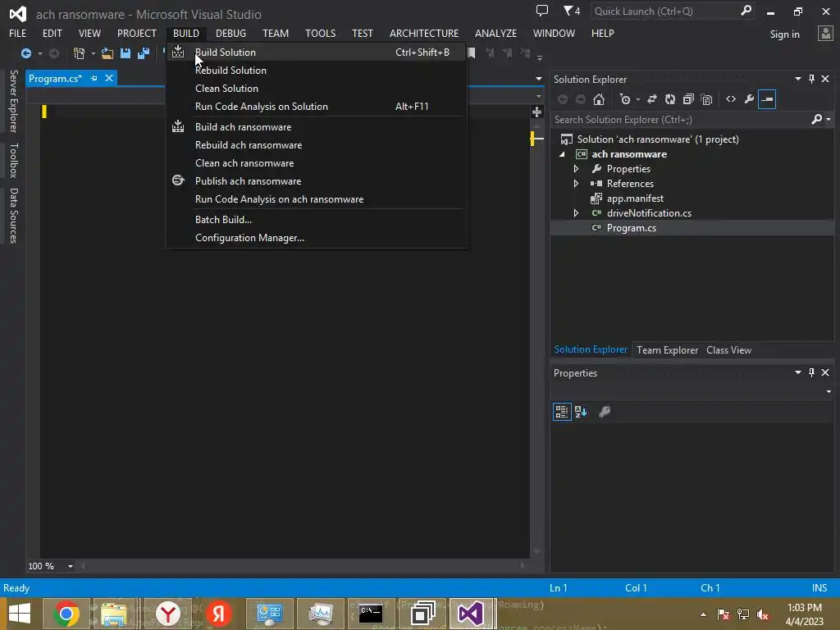Expand the driveNotification.cs node
840x630 pixels.
point(576,212)
